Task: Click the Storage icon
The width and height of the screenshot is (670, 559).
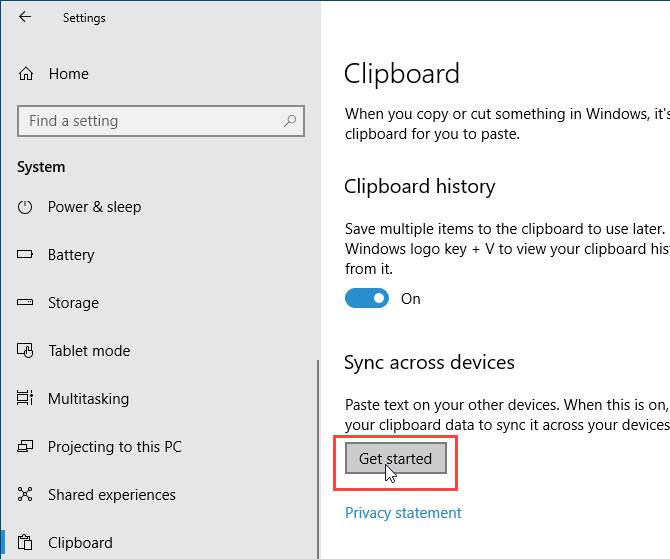Action: [26, 303]
